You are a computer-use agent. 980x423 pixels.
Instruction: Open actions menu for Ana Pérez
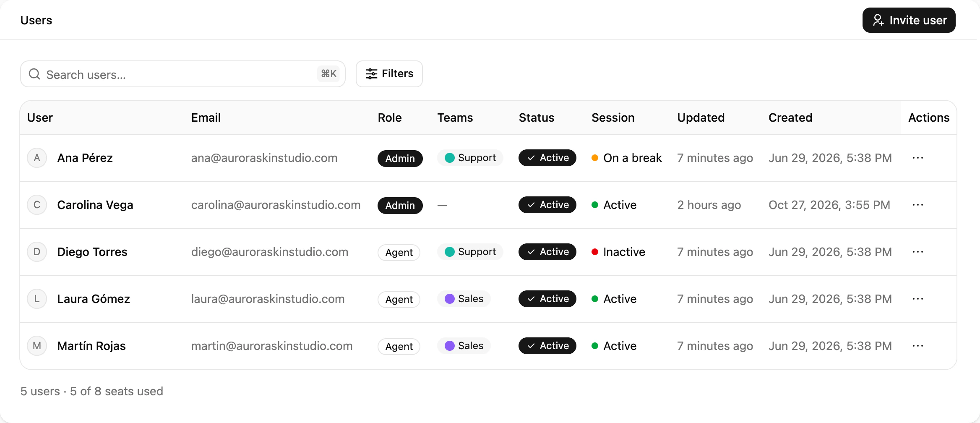point(917,158)
